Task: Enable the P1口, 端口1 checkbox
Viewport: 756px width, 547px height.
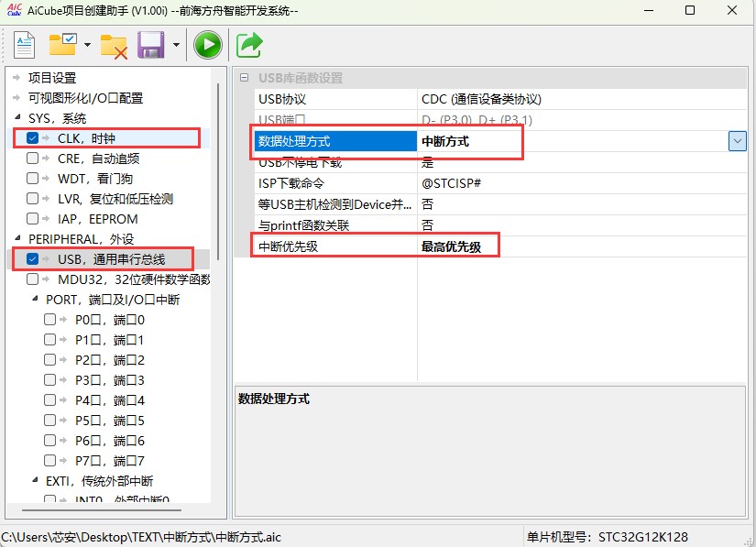Action: click(49, 340)
